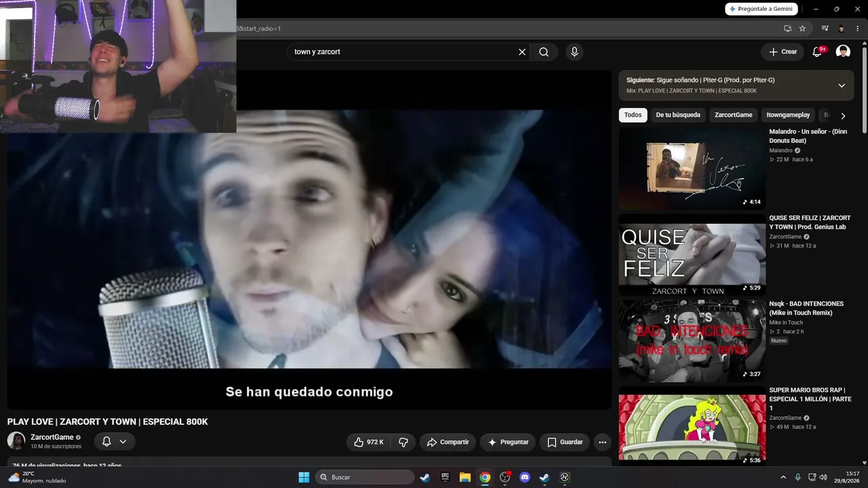The image size is (868, 488).
Task: Open YouTube notifications bell with 9+ badge
Action: pyautogui.click(x=818, y=52)
